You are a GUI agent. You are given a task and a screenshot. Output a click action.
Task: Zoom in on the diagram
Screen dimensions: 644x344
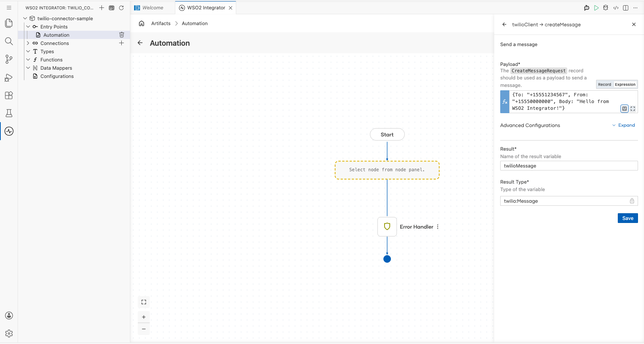tap(144, 317)
